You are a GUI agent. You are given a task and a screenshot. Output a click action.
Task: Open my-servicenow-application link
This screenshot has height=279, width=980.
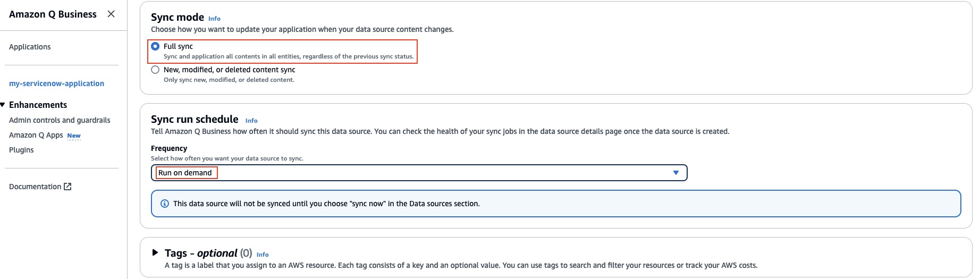coord(56,83)
